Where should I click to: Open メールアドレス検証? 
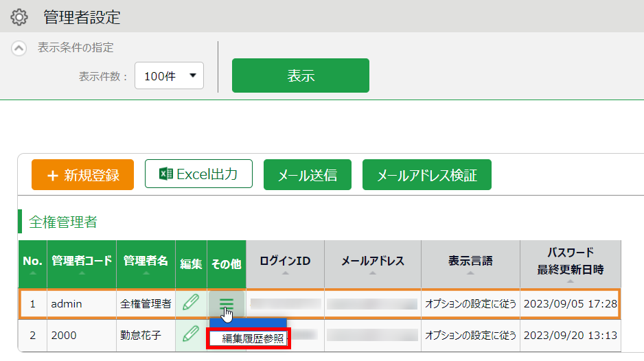pyautogui.click(x=426, y=175)
